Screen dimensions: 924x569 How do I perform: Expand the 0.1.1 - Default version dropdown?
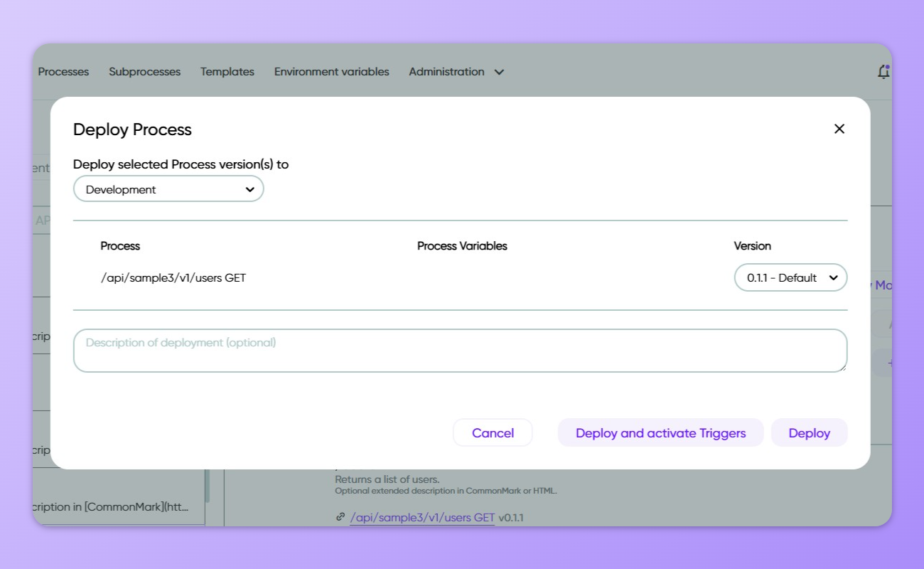tap(790, 277)
